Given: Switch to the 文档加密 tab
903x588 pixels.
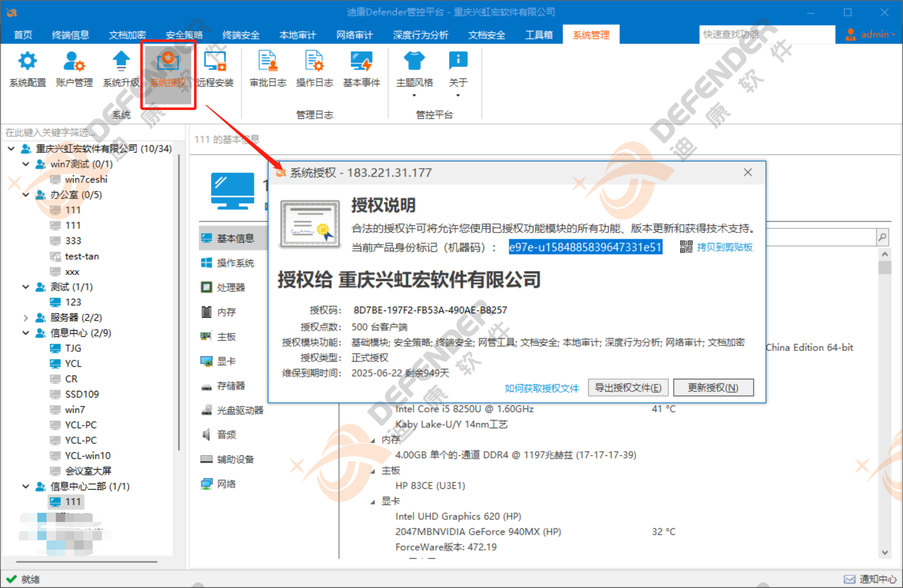Looking at the screenshot, I should point(127,35).
